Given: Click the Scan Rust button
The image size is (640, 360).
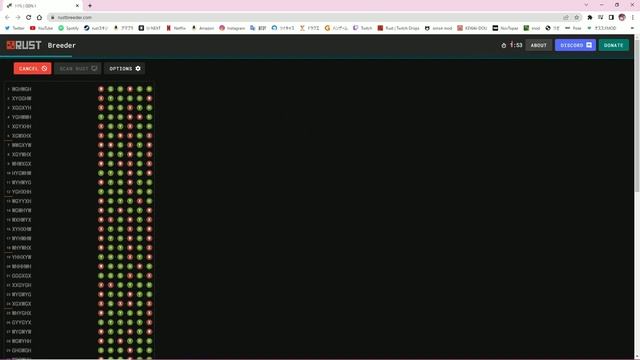Looking at the screenshot, I should pos(78,69).
